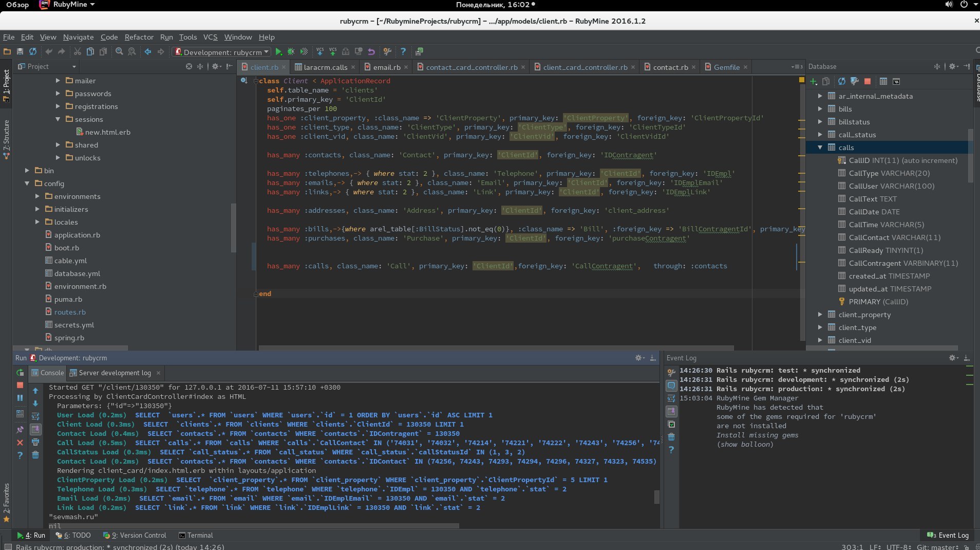Screen dimensions: 980x550
Task: Click the console horizontal scrollbar
Action: (254, 525)
